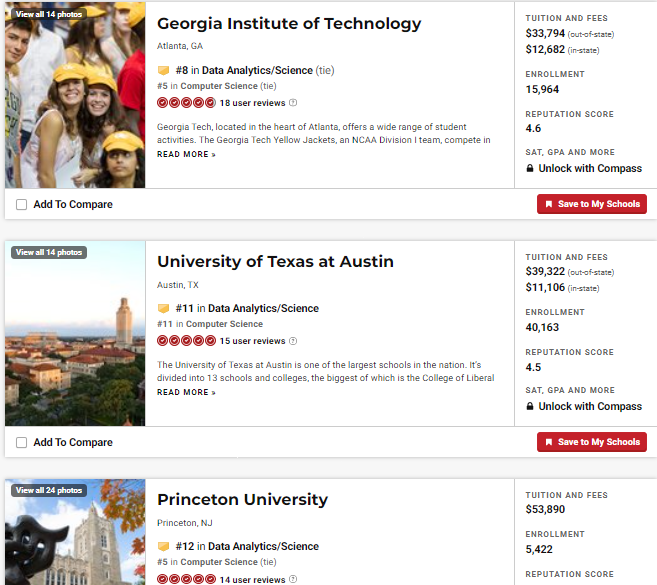657x585 pixels.
Task: Click Georgia Tech's star rating circles
Action: (186, 103)
